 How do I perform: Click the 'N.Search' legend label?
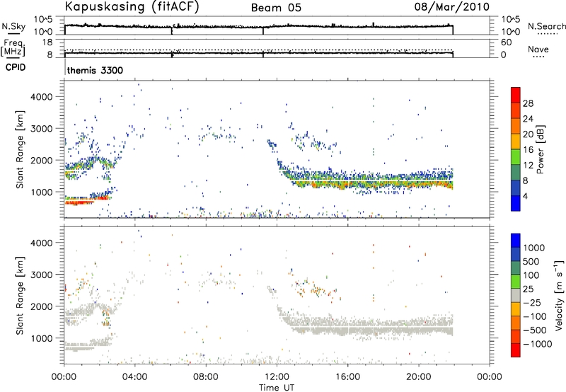[x=547, y=26]
